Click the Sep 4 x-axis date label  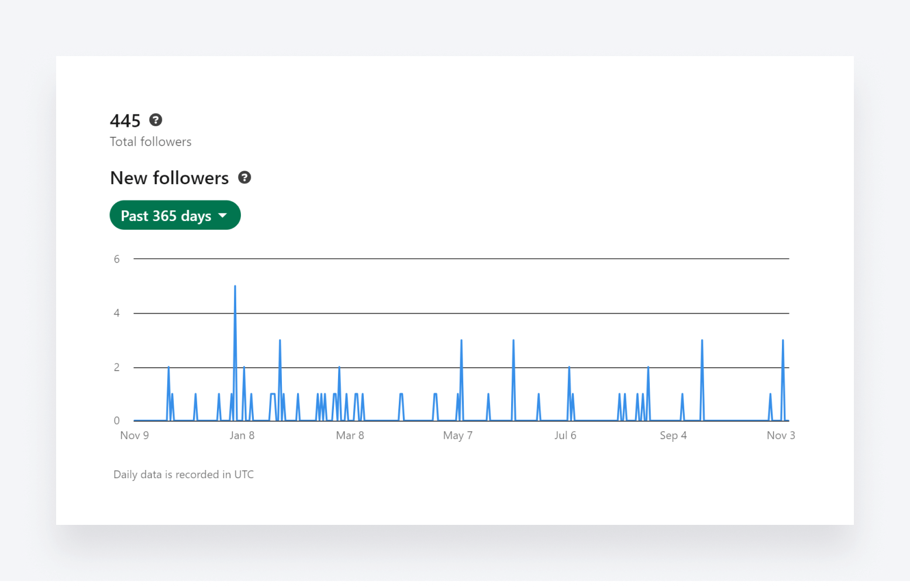(673, 435)
